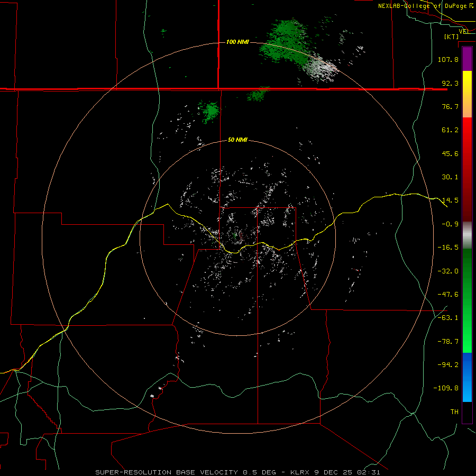Click the green segment of the color bar

[467, 300]
